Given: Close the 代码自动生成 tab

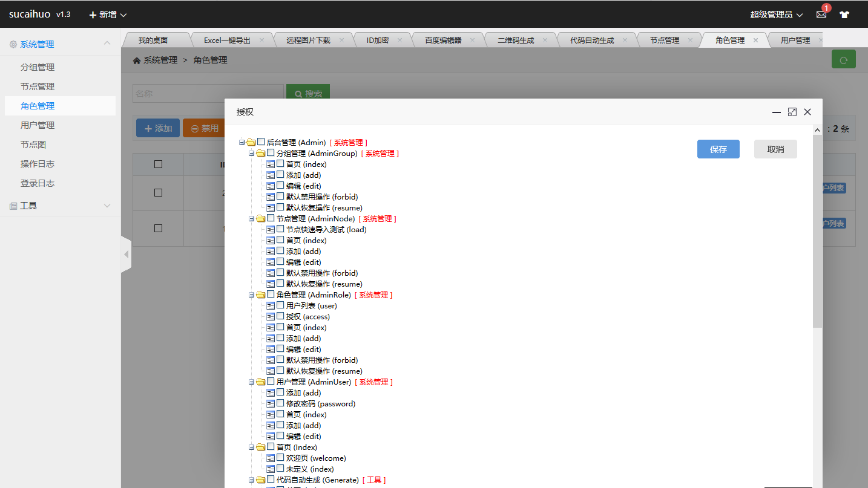Looking at the screenshot, I should (625, 40).
